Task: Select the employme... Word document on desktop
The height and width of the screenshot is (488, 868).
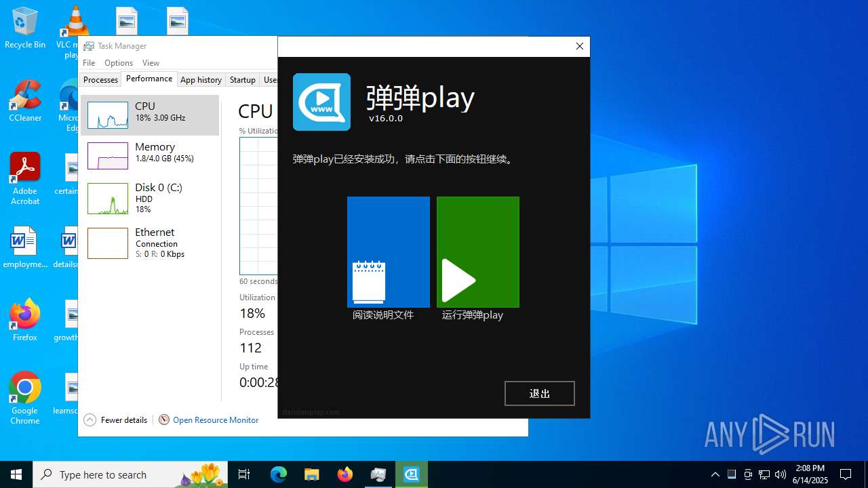Action: (x=25, y=247)
